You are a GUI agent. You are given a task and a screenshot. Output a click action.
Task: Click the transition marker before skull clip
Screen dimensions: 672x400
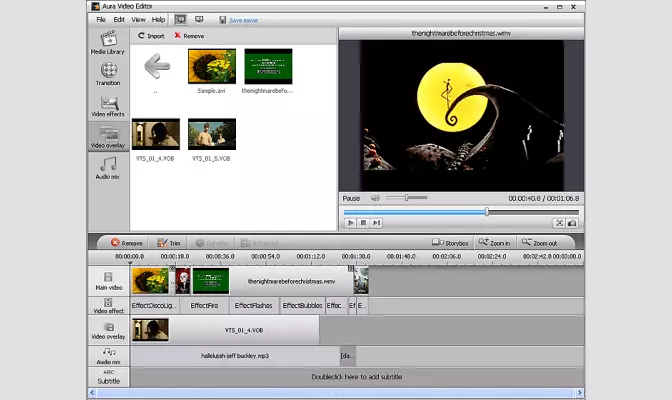tap(172, 268)
